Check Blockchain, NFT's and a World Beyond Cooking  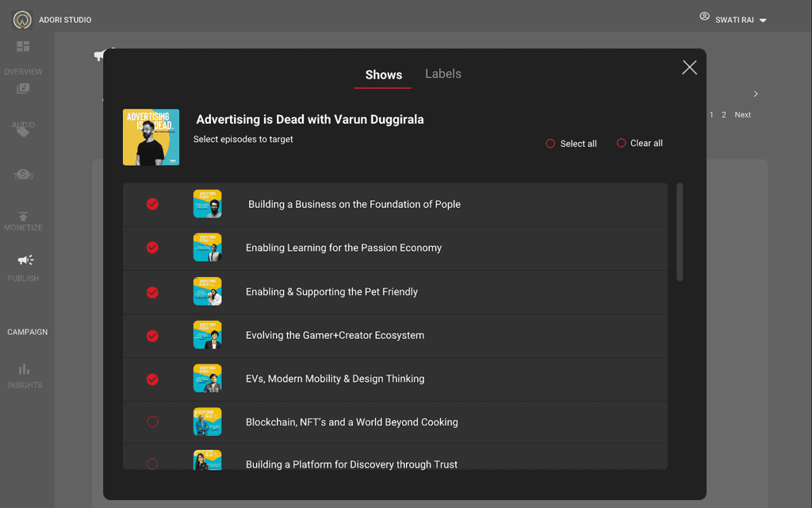(x=152, y=422)
